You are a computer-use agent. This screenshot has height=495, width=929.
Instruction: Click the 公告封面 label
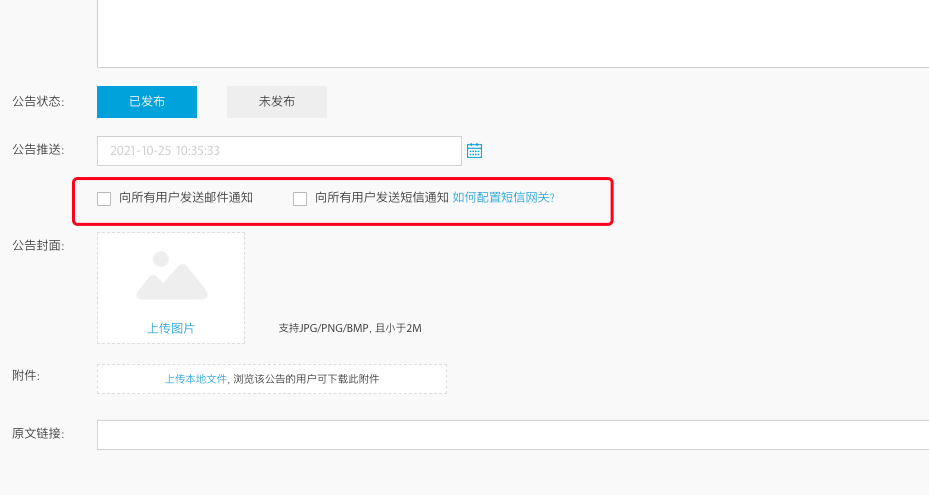[x=38, y=245]
